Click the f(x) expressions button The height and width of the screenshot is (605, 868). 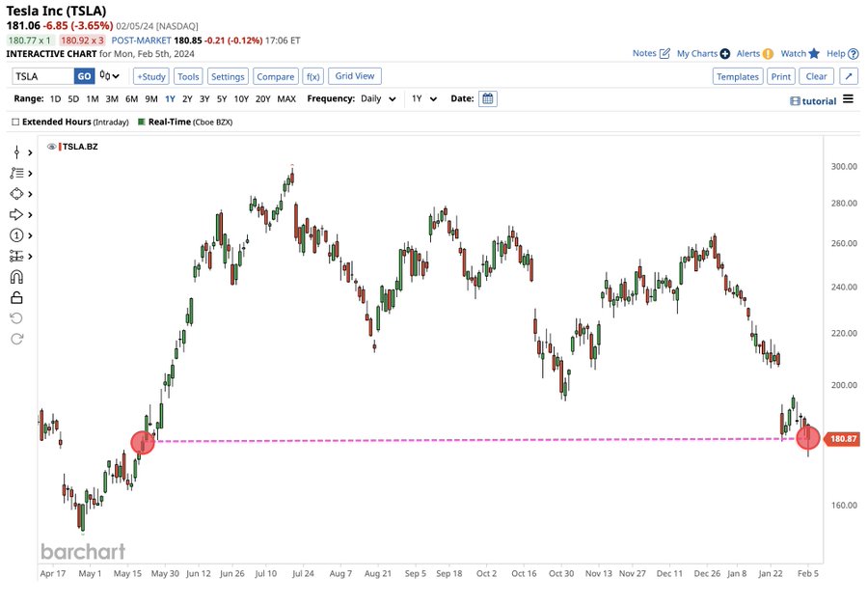(x=312, y=76)
